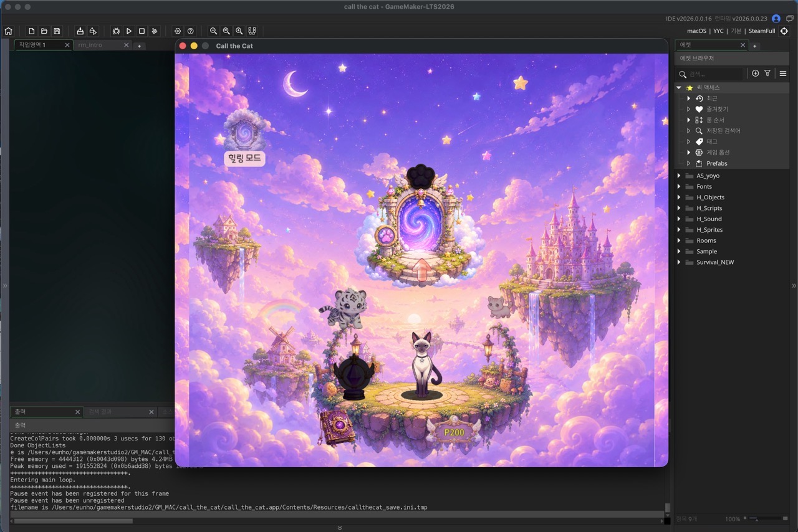Expand the Rooms folder
Viewport: 798px width, 532px height.
click(x=679, y=240)
